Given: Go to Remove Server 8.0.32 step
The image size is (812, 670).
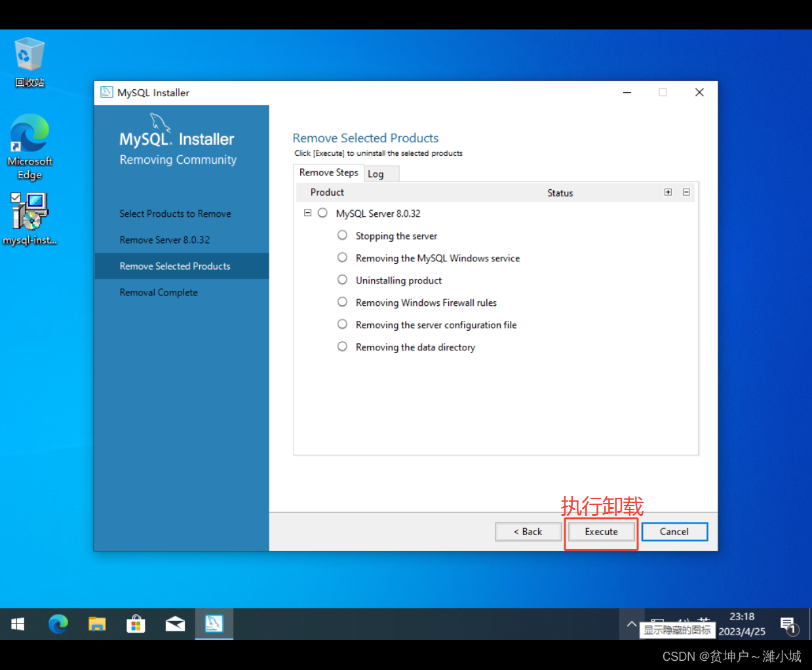Looking at the screenshot, I should (164, 240).
